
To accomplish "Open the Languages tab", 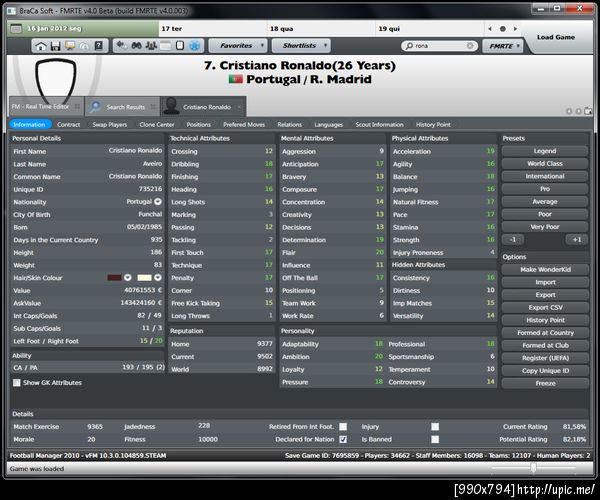I will (x=329, y=124).
